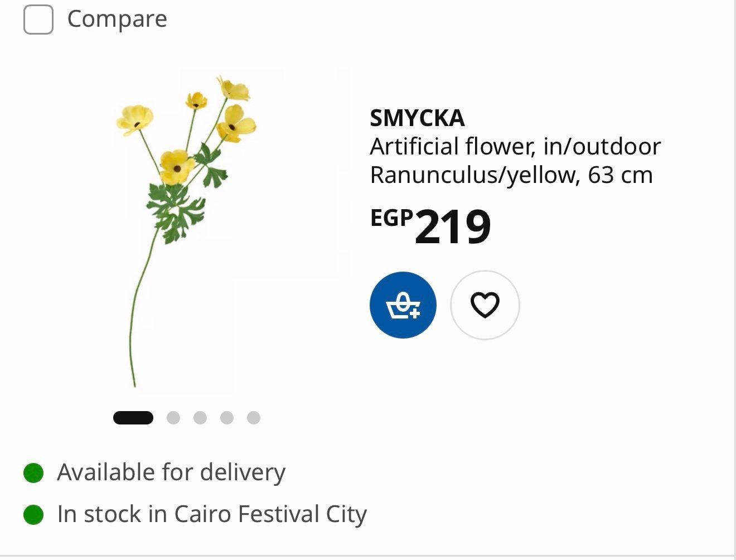736x560 pixels.
Task: View the last image carousel dot
Action: 254,418
